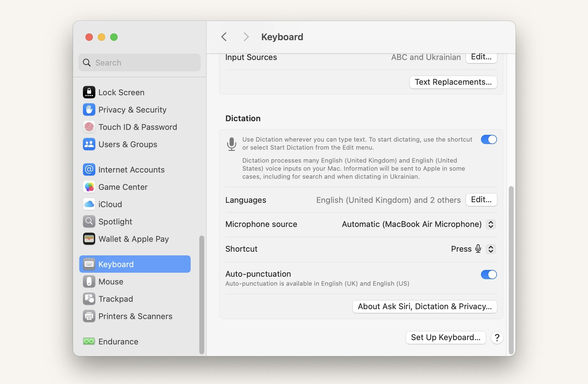Click "Automatic (MacBook Air Microphone)" value
This screenshot has width=588, height=384.
tap(412, 224)
